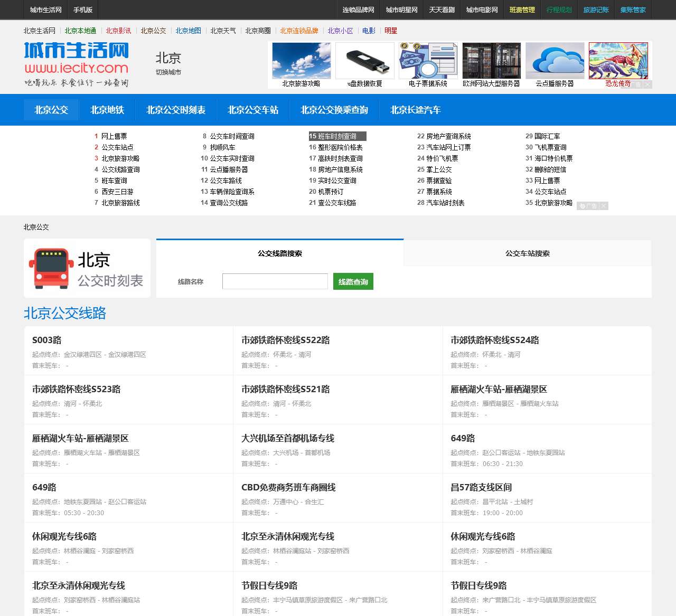
Task: Click 切换城市 to change city
Action: click(167, 72)
